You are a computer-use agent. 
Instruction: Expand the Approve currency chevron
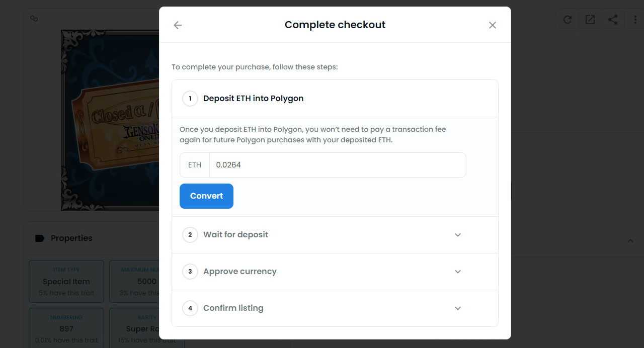(458, 272)
